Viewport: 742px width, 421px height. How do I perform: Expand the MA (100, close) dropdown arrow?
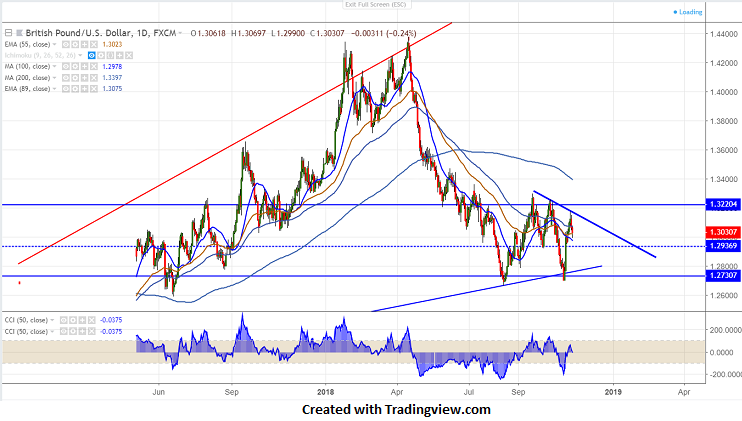(x=54, y=67)
